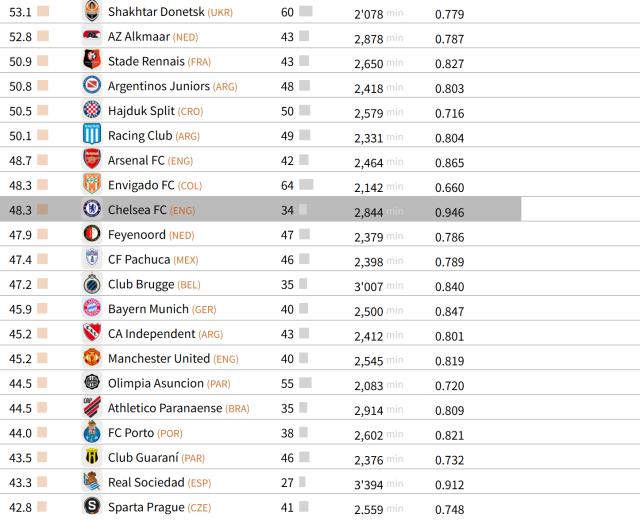Screen dimensions: 640x529
Task: Click the Stade Rennais crest icon
Action: pos(91,61)
